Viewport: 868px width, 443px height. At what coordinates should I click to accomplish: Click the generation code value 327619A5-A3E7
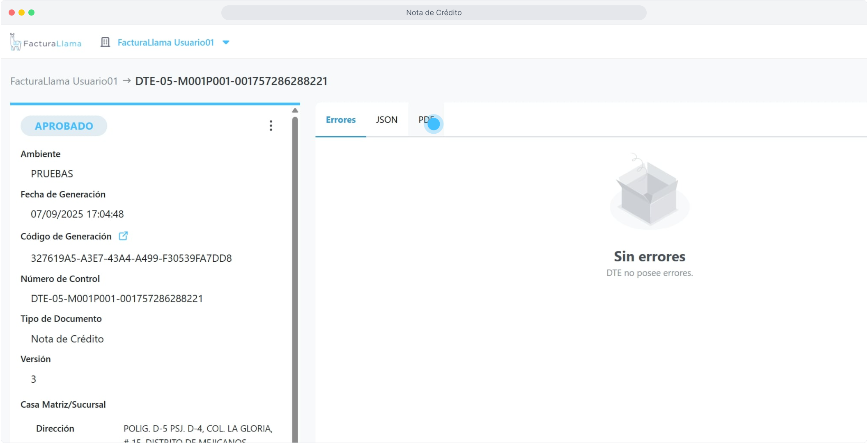[x=131, y=258]
